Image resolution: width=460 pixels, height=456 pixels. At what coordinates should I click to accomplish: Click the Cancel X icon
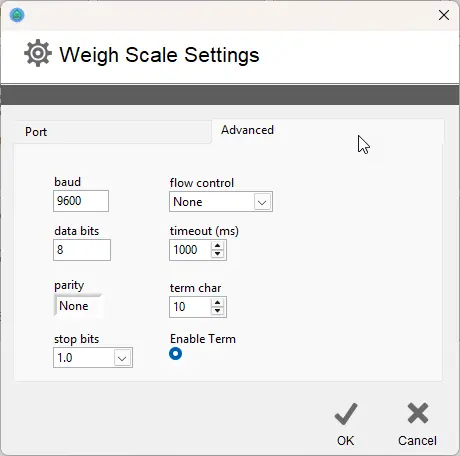418,413
